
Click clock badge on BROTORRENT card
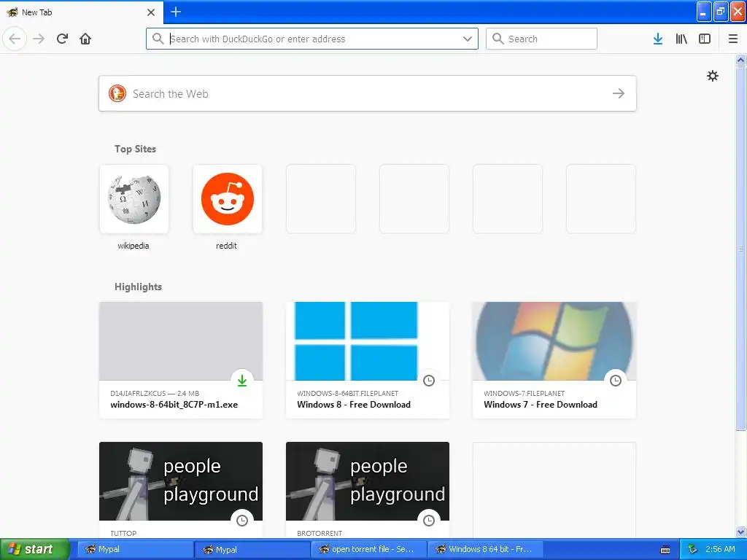429,521
